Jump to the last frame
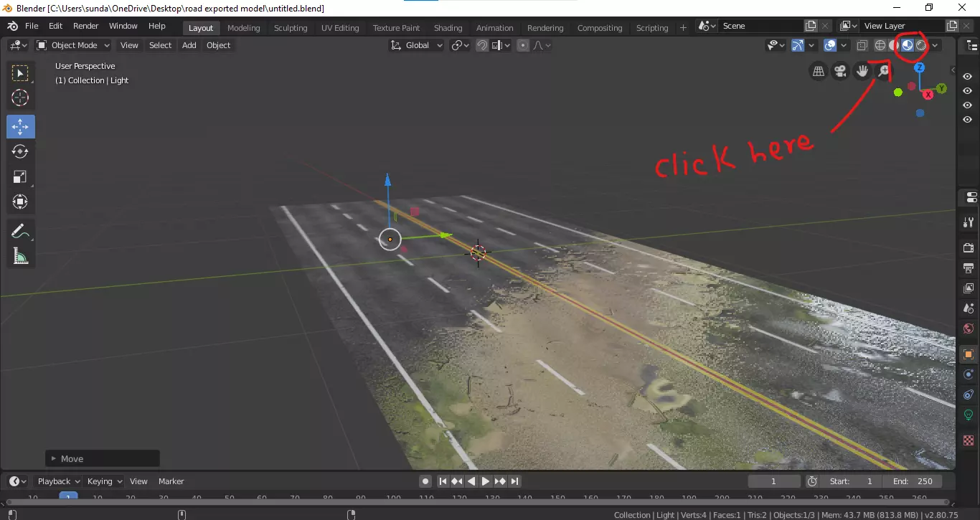980x520 pixels. point(515,481)
